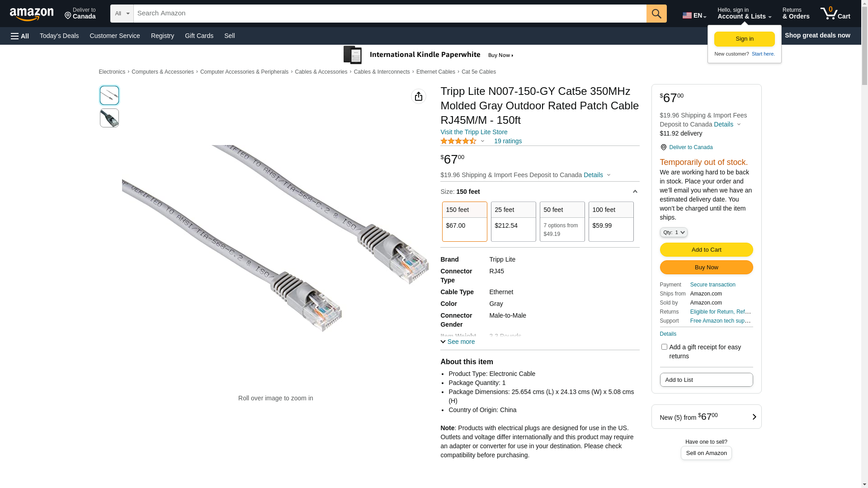Expand See more product details
The image size is (868, 488).
click(458, 342)
